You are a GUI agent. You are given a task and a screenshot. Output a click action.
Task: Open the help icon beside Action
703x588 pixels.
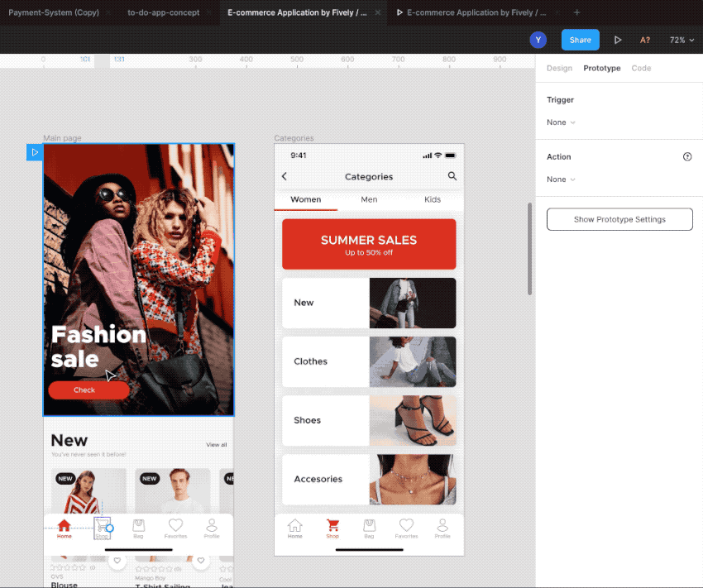tap(687, 156)
